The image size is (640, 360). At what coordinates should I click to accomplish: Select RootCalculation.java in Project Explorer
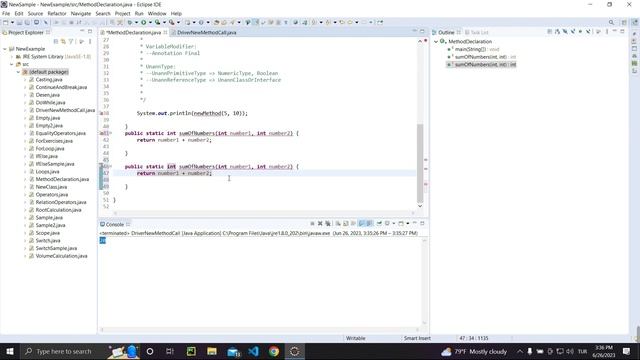pyautogui.click(x=58, y=210)
